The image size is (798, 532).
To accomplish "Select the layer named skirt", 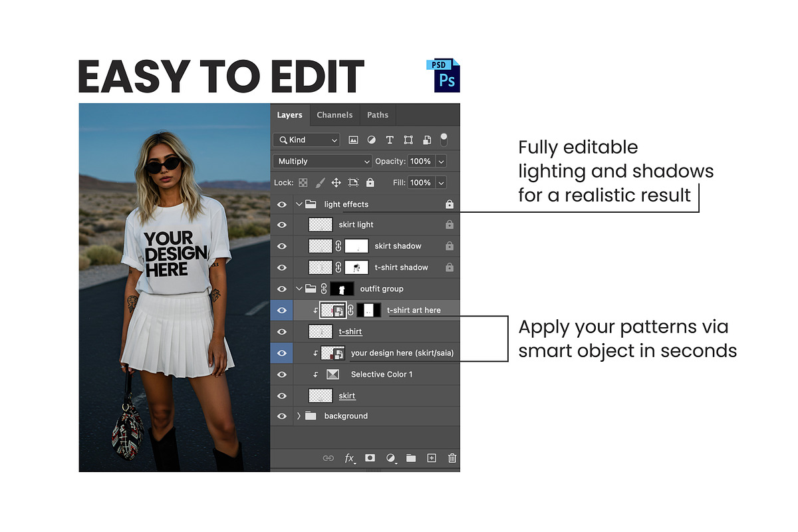I will click(x=347, y=396).
